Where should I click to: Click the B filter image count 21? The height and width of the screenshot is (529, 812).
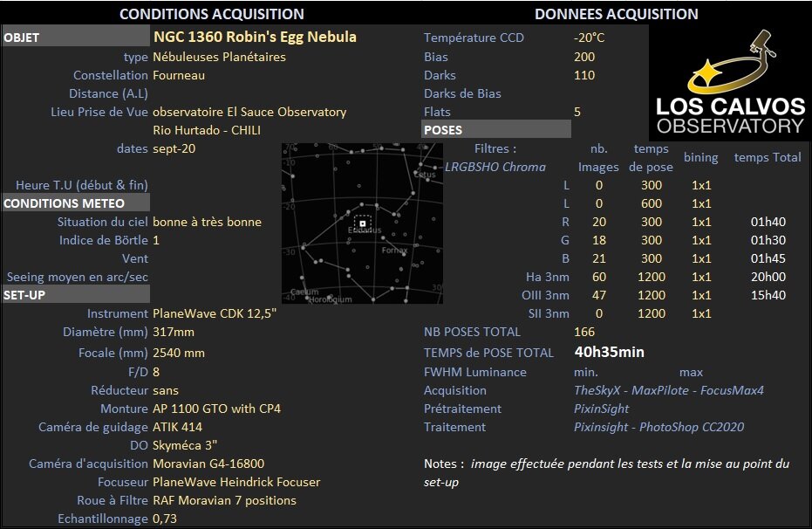[599, 258]
